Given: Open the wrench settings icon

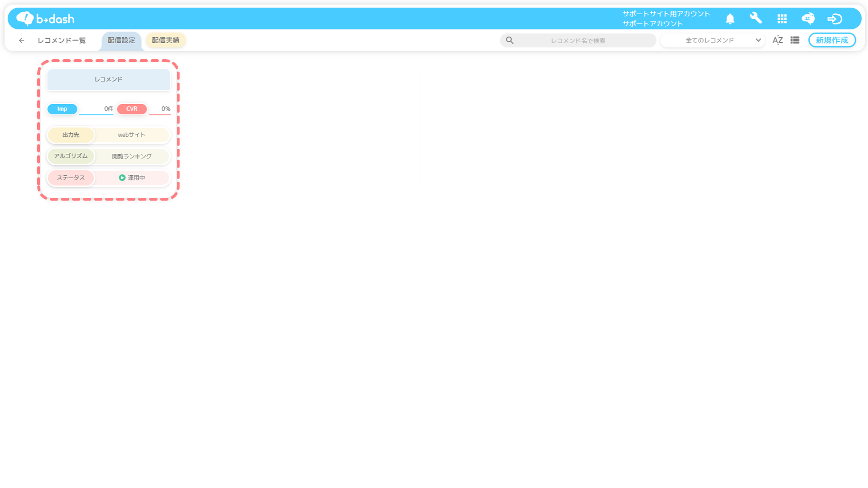Looking at the screenshot, I should (x=755, y=18).
